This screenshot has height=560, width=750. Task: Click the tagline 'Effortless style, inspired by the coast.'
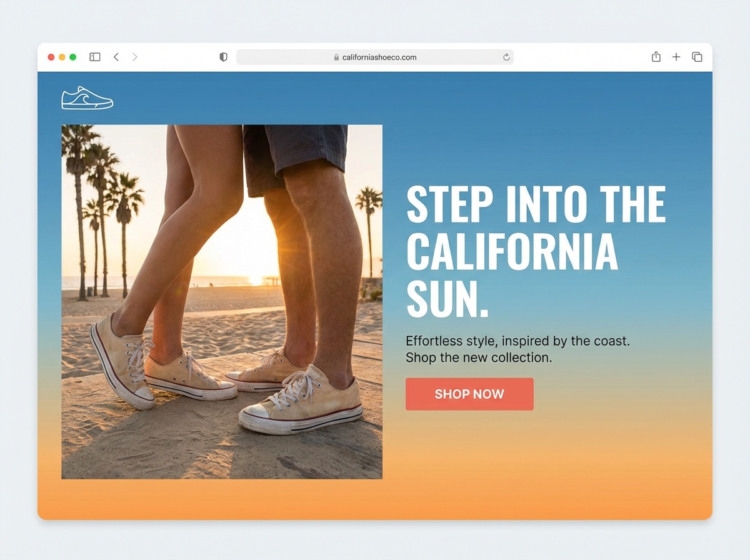click(519, 341)
